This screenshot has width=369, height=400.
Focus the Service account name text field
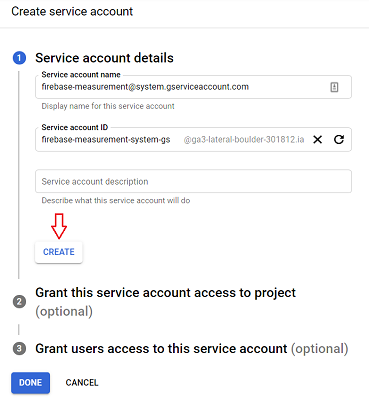[x=193, y=87]
